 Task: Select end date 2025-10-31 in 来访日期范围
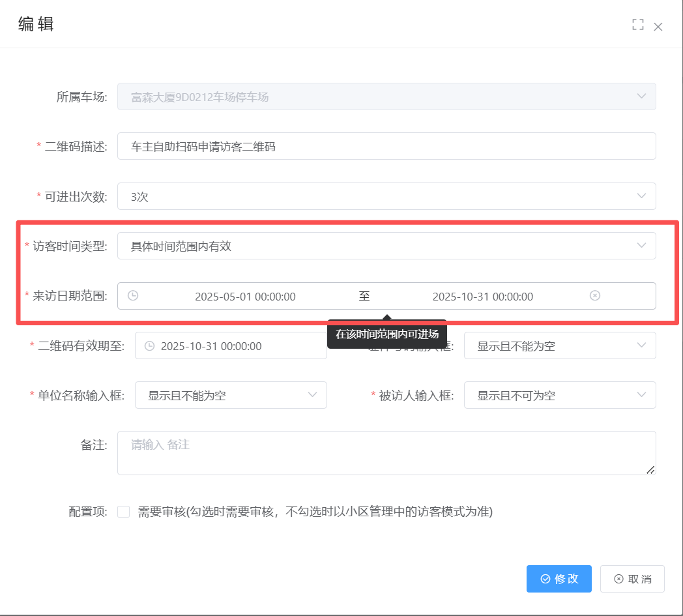(x=483, y=296)
